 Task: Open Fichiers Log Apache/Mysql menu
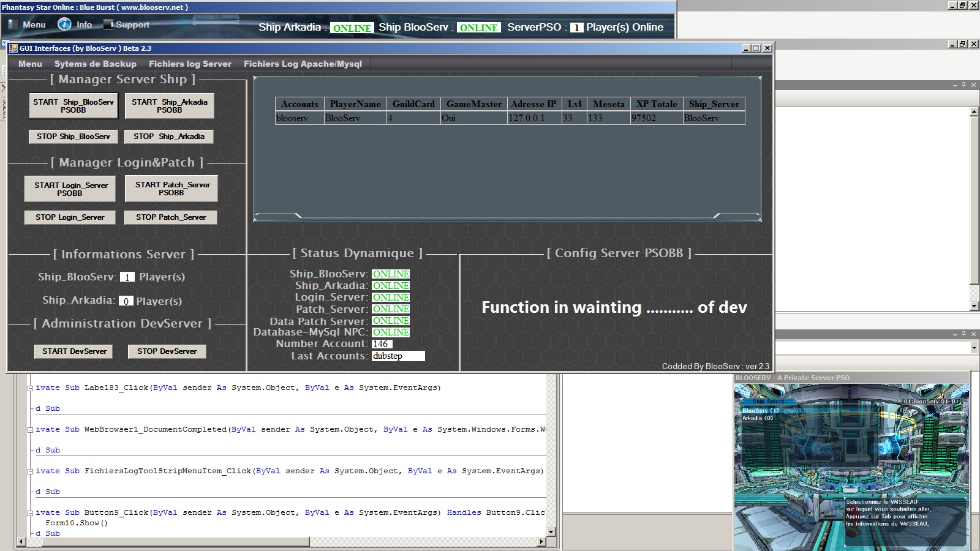[x=303, y=64]
